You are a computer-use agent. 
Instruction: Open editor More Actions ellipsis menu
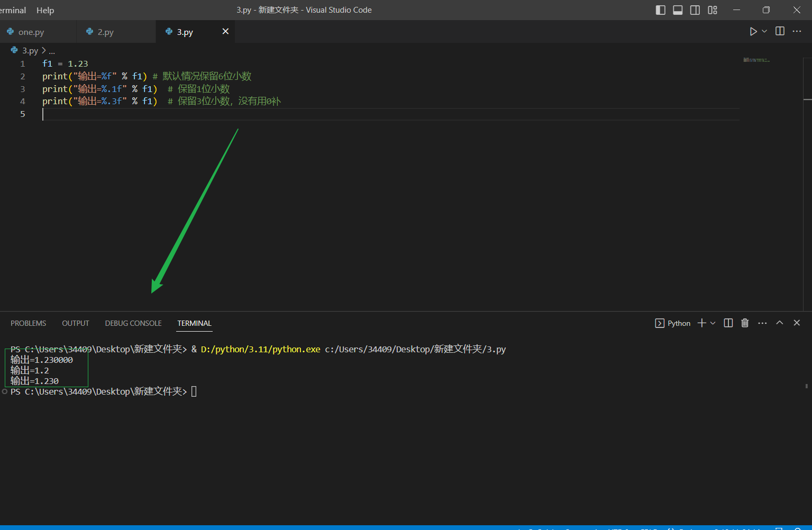[797, 32]
